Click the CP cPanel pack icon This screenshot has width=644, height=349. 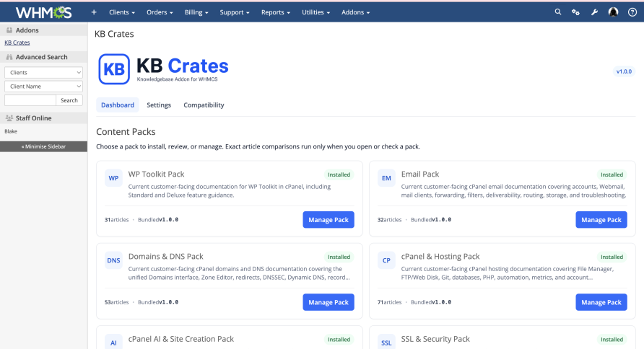click(x=386, y=260)
